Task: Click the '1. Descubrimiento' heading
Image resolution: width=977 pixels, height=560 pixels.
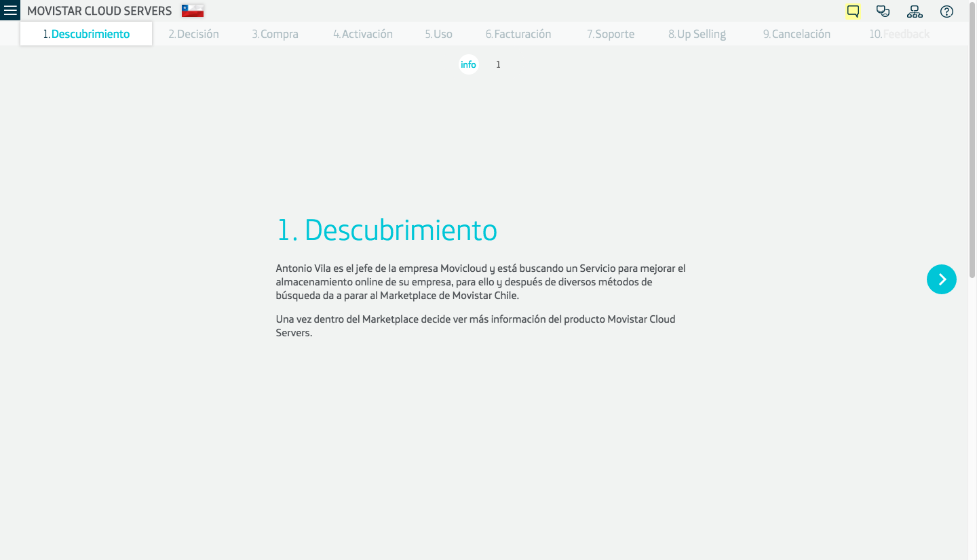Action: [387, 230]
